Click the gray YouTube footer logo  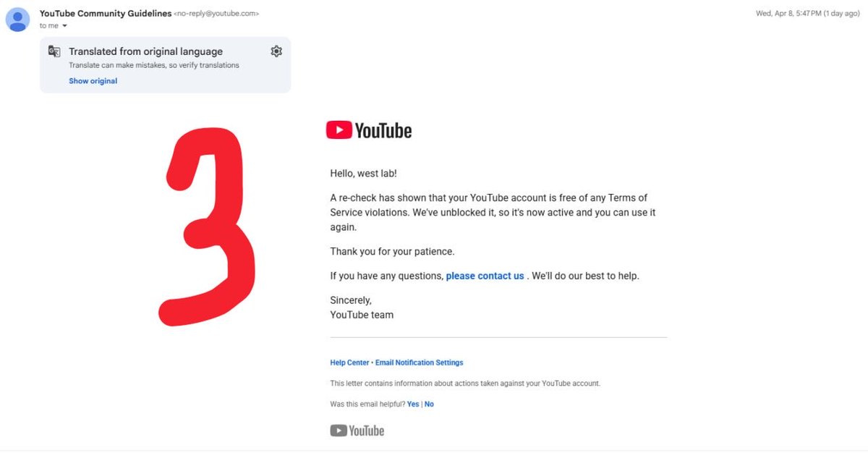click(357, 431)
